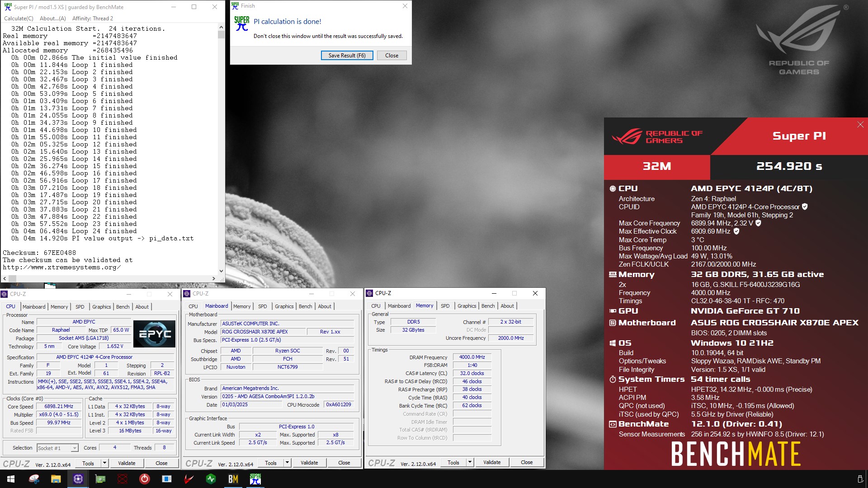Switch to Super PI taskbar icon
This screenshot has height=488, width=868.
(x=255, y=479)
